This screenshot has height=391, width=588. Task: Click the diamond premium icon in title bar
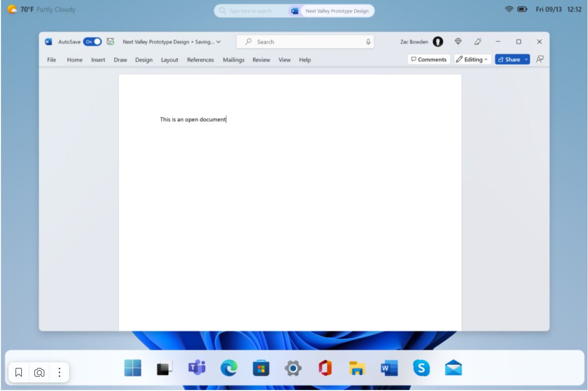click(x=458, y=42)
